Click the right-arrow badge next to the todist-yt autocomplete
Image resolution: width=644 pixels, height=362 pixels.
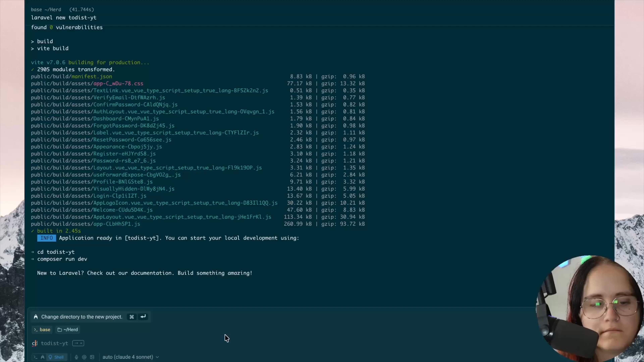pos(76,343)
